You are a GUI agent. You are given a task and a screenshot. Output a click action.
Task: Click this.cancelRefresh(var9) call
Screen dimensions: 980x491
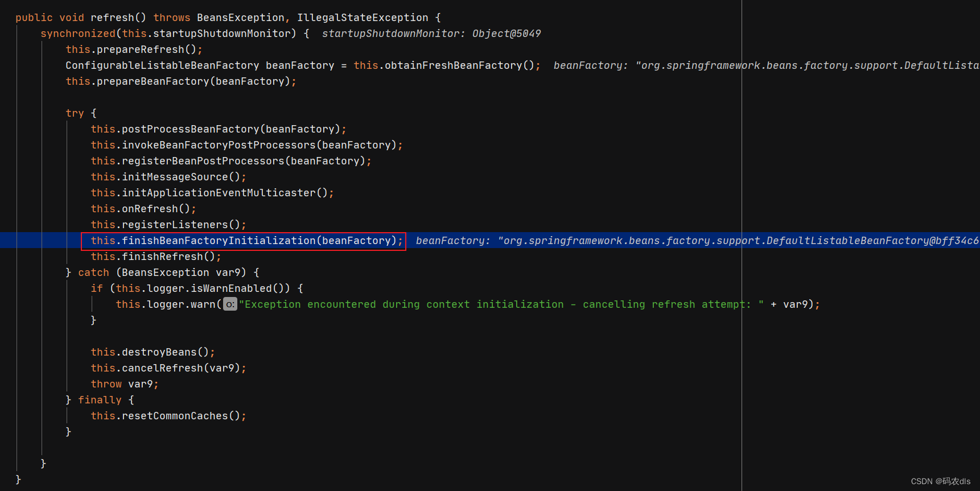[x=168, y=368]
